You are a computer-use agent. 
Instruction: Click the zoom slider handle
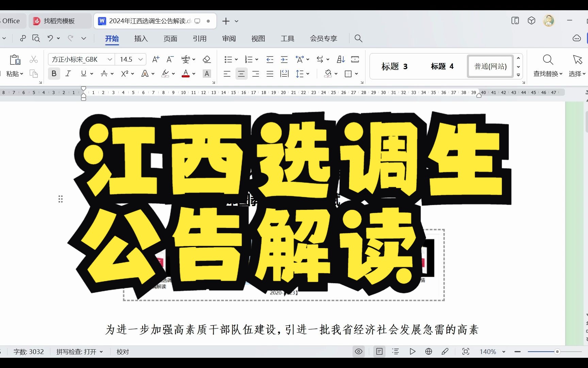(x=557, y=351)
